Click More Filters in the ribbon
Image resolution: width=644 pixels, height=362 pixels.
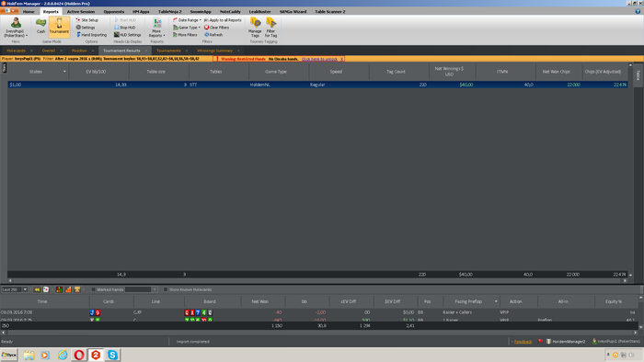pos(185,35)
